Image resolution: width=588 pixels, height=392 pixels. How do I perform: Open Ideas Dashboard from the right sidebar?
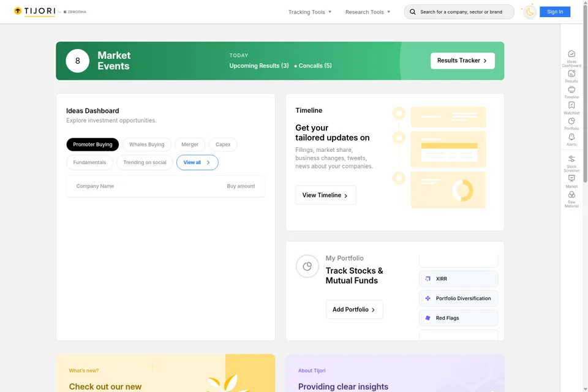click(571, 59)
